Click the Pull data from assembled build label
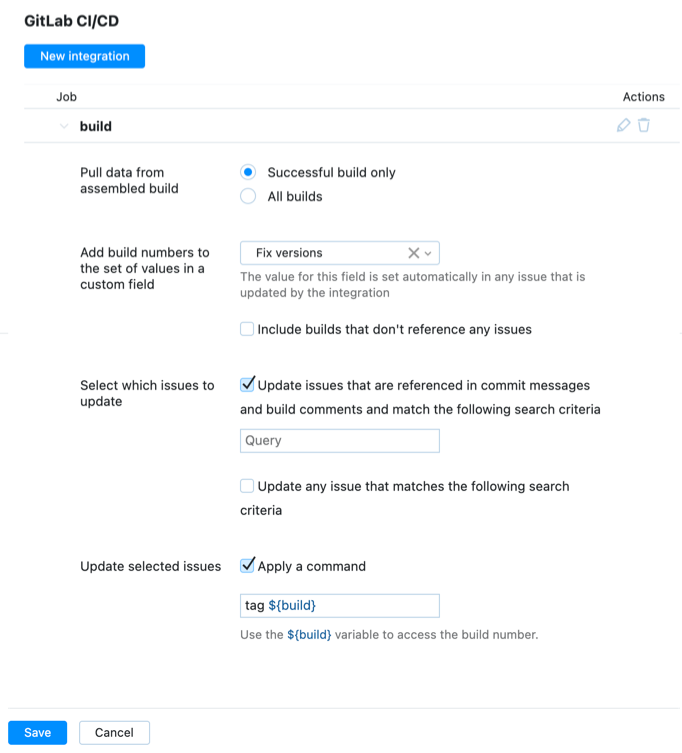 tap(129, 181)
